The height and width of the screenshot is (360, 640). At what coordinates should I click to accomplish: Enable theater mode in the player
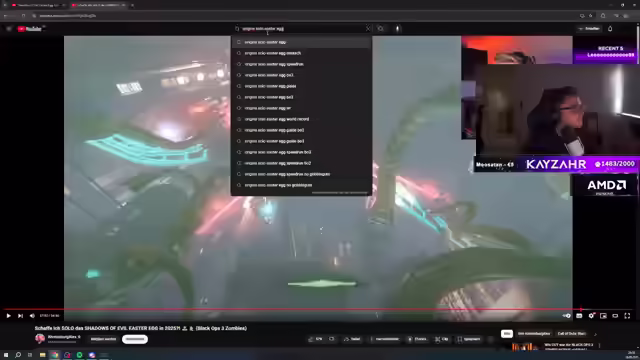pyautogui.click(x=615, y=316)
